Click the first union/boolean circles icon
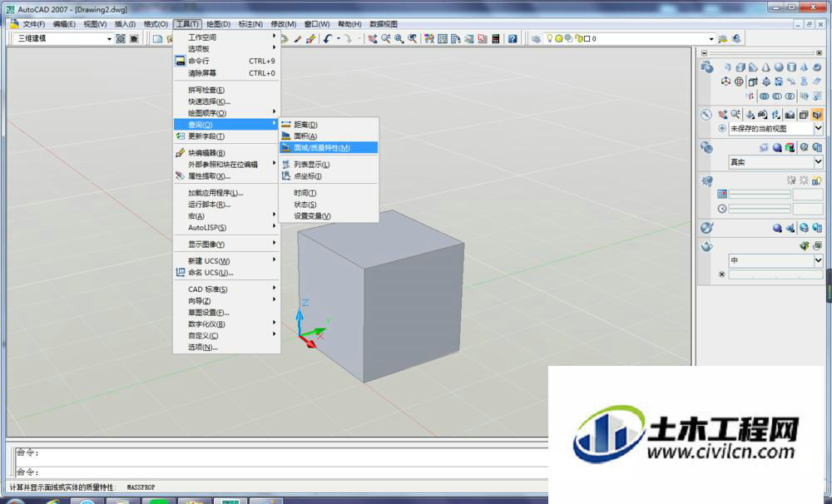The width and height of the screenshot is (832, 504). [764, 96]
